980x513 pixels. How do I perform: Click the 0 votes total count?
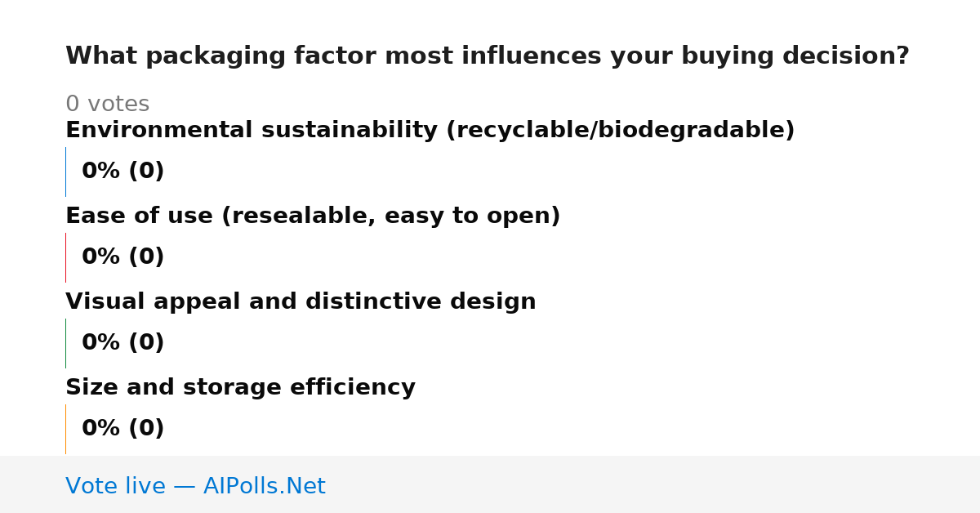coord(107,105)
